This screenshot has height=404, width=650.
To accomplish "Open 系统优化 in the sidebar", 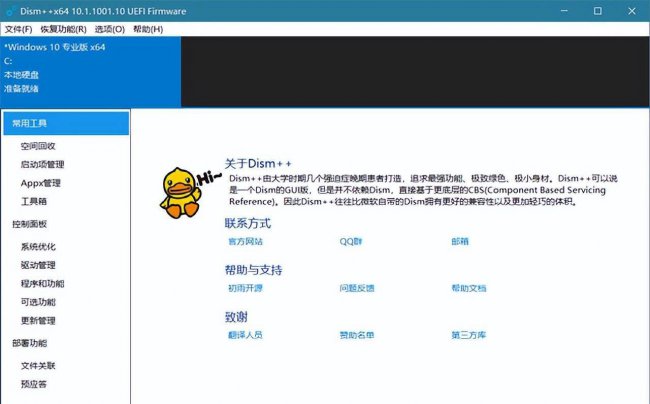I will click(x=38, y=247).
